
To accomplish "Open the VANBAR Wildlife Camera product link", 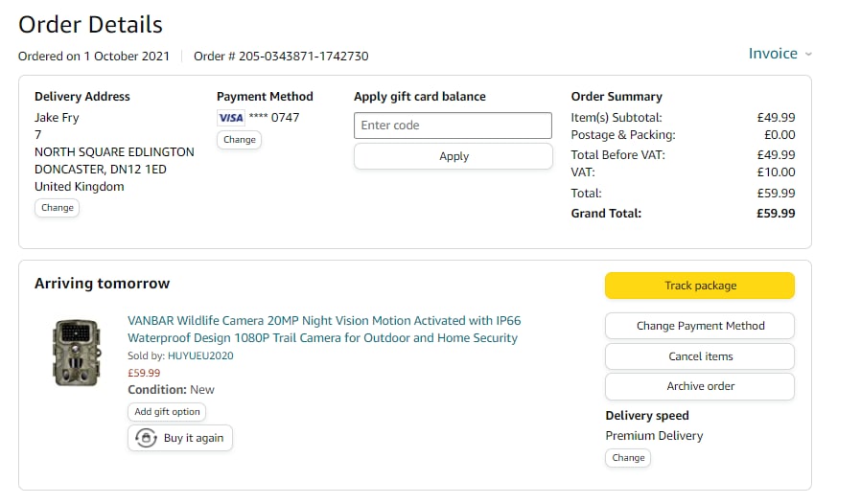I will click(324, 329).
